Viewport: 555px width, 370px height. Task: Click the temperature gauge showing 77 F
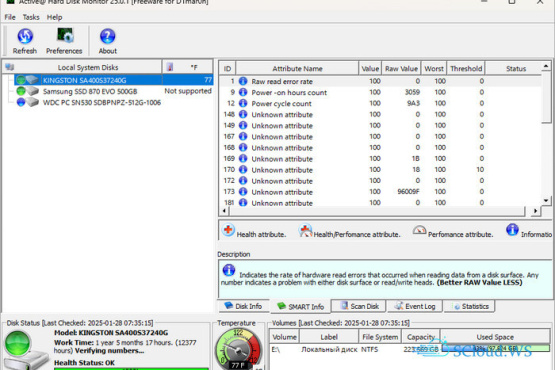[238, 349]
